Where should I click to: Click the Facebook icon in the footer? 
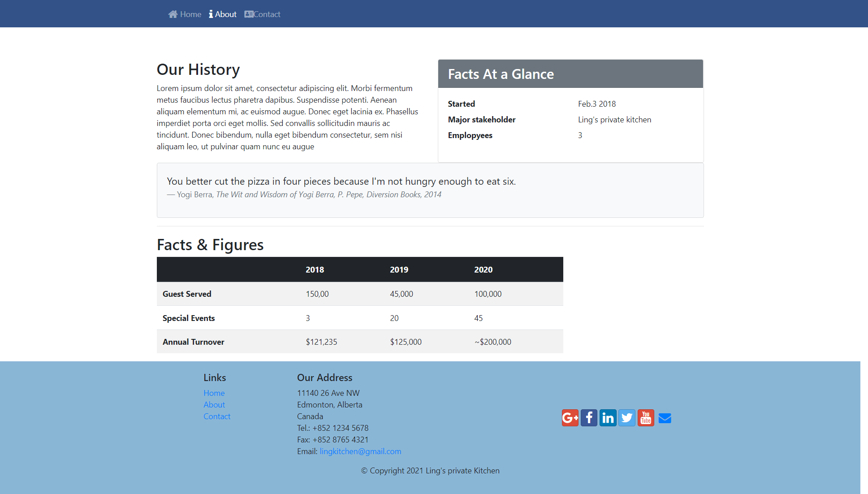point(588,417)
